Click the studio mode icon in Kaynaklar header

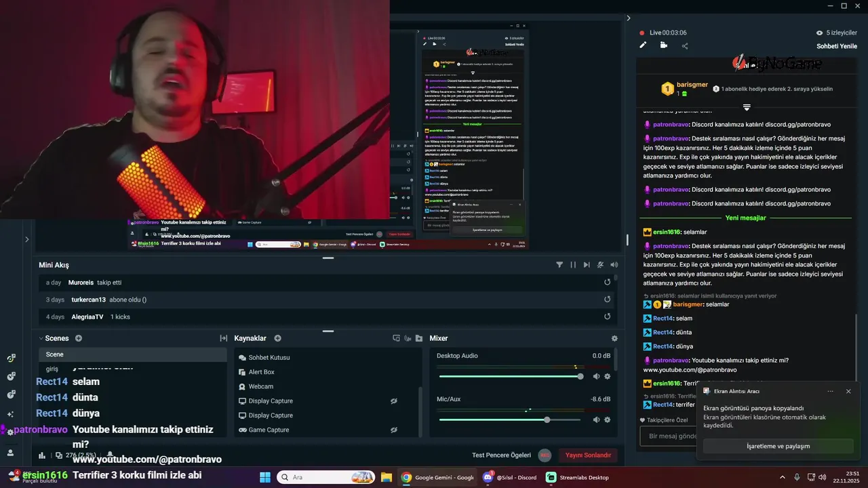[397, 338]
